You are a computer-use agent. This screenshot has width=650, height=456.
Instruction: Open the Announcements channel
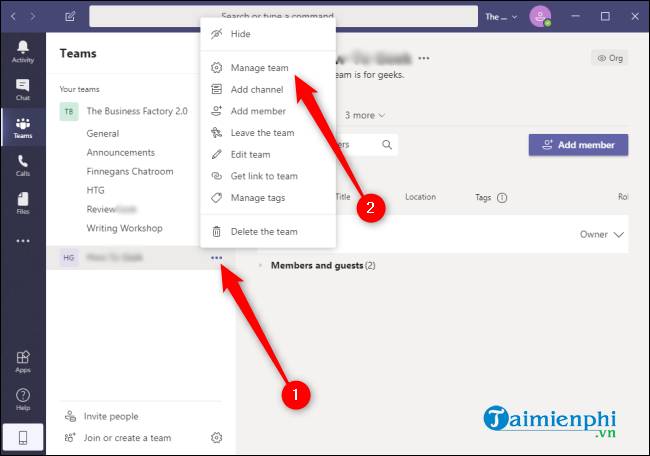coord(121,153)
